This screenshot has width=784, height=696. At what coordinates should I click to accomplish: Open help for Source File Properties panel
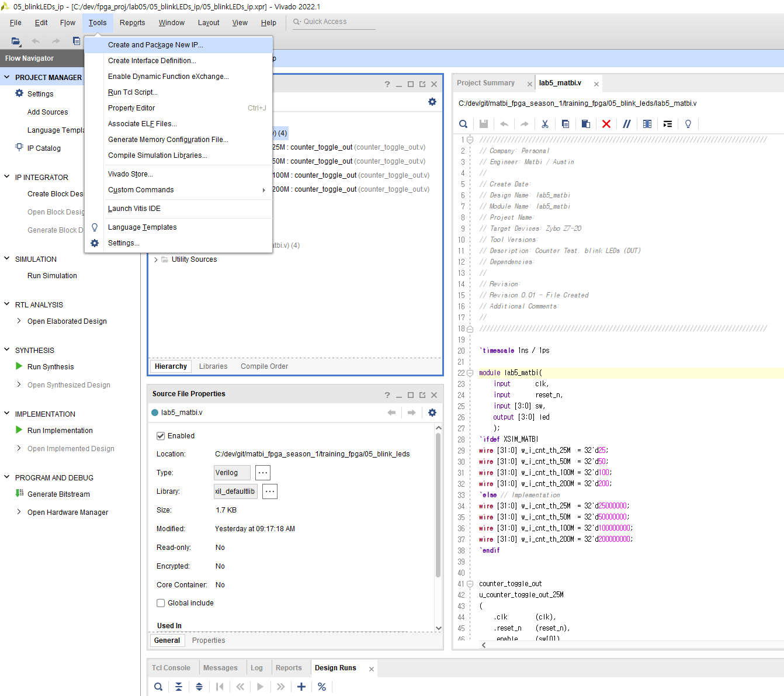(x=387, y=395)
